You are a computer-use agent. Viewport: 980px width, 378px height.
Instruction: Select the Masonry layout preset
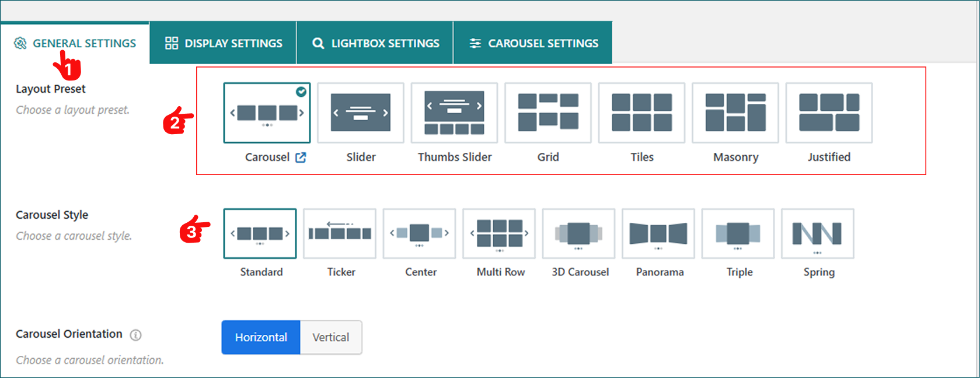coord(735,113)
